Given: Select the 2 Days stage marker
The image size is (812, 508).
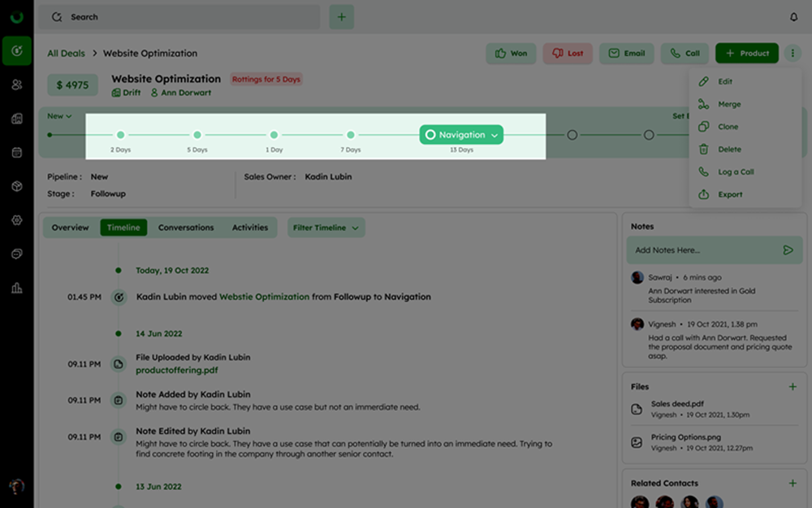Looking at the screenshot, I should coord(120,135).
